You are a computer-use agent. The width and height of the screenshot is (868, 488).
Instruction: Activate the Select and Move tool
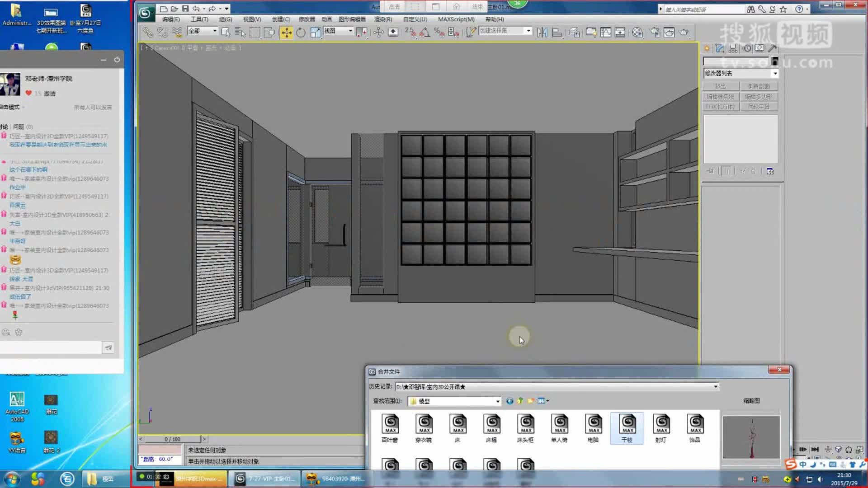[x=286, y=32]
